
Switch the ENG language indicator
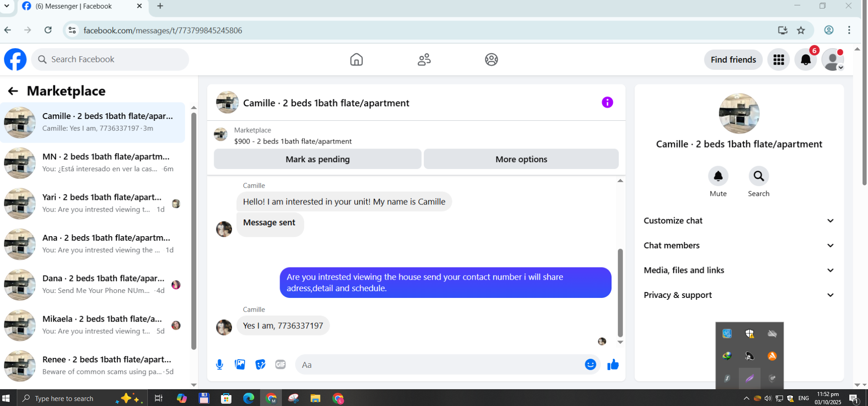pyautogui.click(x=803, y=398)
